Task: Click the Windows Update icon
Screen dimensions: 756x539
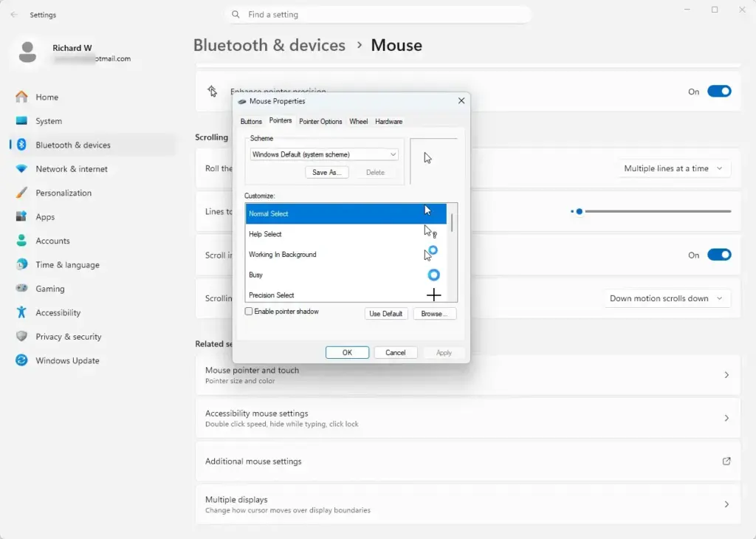Action: click(x=21, y=360)
